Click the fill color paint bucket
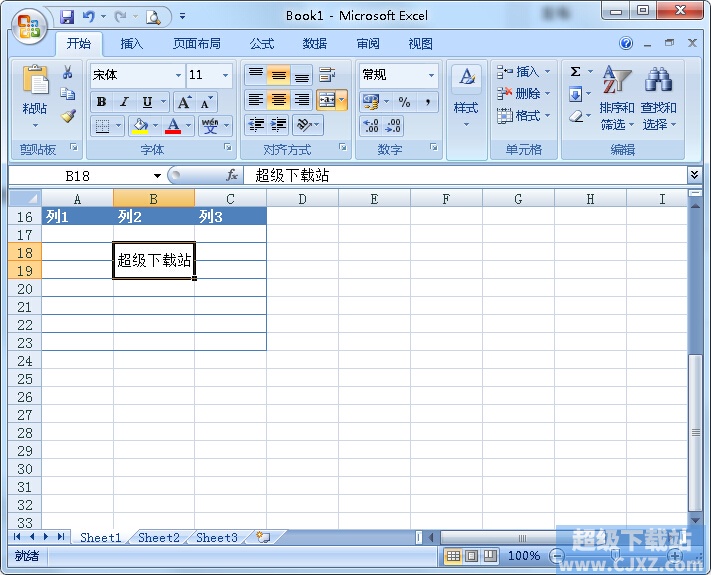Screen dimensions: 711x575 point(140,126)
